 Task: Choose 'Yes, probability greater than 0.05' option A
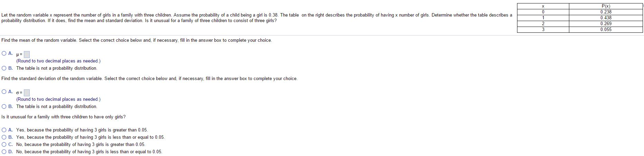point(4,130)
